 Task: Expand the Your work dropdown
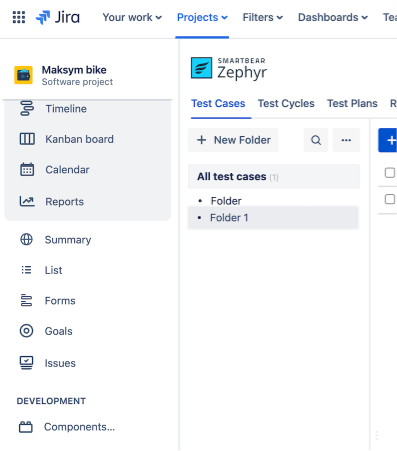coord(132,17)
